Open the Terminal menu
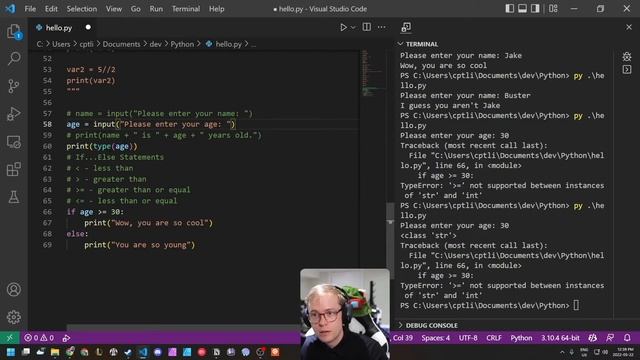Screen dimensions: 640x360 (186, 9)
